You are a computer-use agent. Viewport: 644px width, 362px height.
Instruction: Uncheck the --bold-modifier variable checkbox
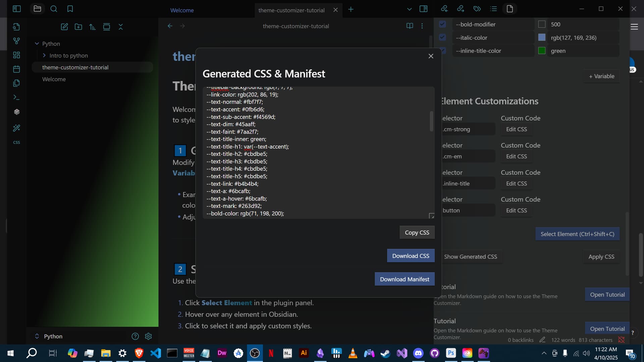[x=442, y=24]
